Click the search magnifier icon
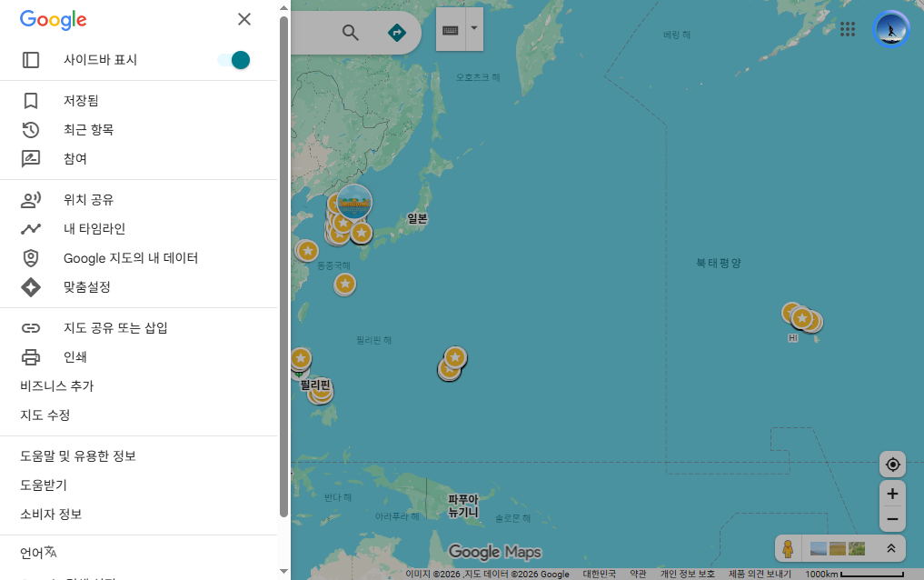Screen dimensions: 924x580 pyautogui.click(x=350, y=33)
